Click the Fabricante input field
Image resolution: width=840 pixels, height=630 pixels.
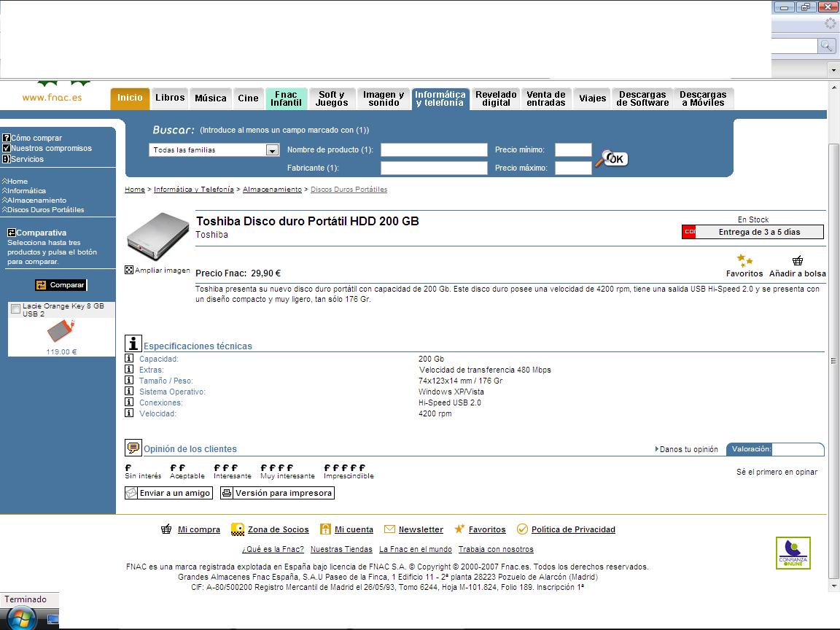click(x=434, y=168)
